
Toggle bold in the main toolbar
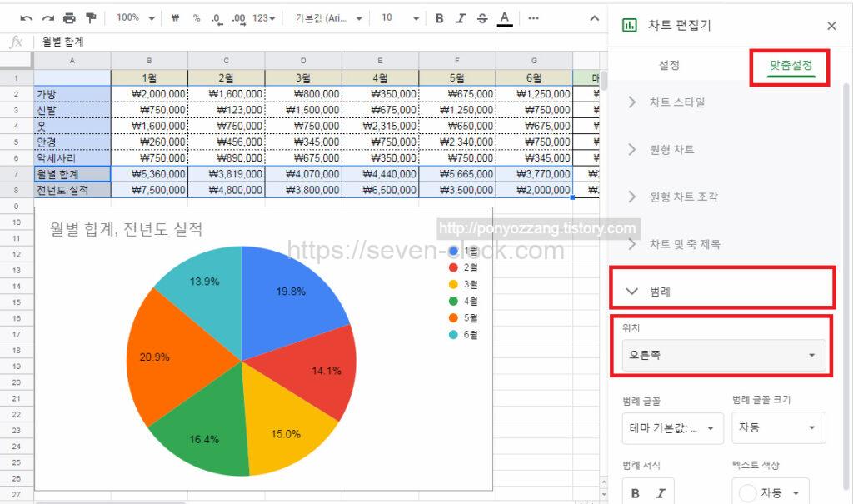tap(439, 17)
